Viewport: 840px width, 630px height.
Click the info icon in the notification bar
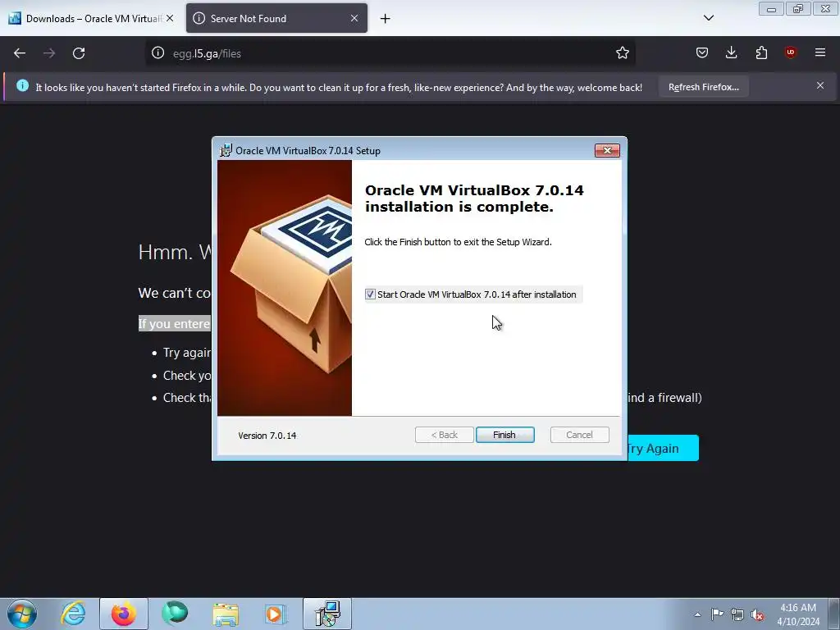click(22, 85)
